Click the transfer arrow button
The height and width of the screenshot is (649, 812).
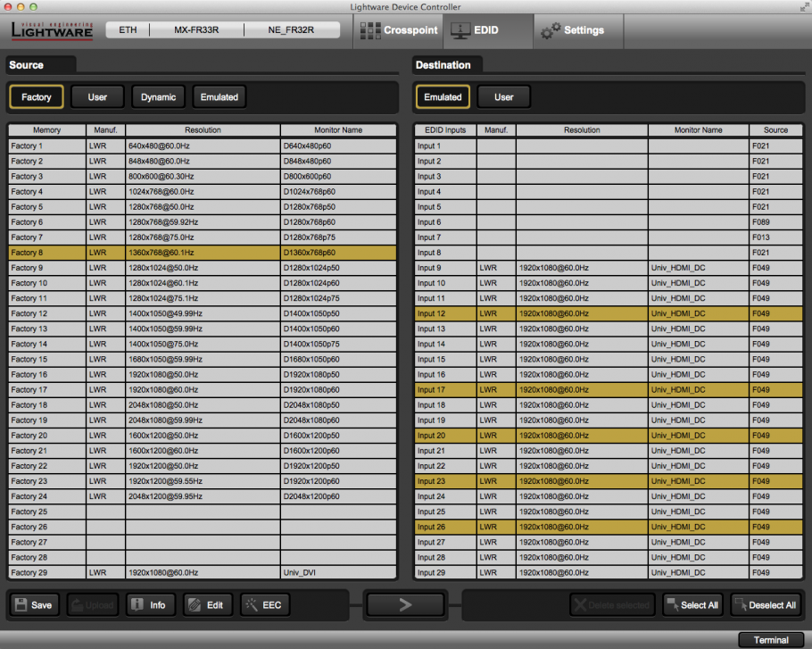click(404, 605)
